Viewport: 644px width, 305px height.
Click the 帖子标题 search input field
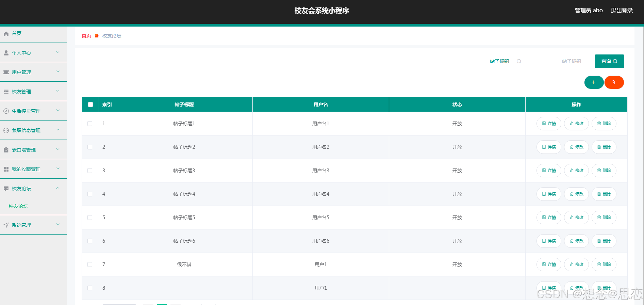552,61
